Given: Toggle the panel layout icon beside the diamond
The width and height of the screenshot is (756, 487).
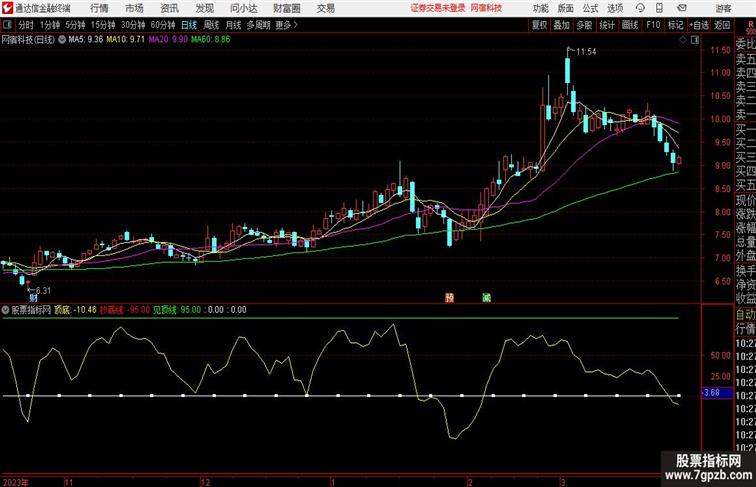Looking at the screenshot, I should [695, 40].
